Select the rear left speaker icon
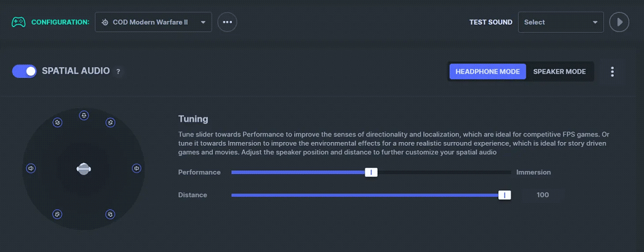This screenshot has height=252, width=644. tap(57, 214)
